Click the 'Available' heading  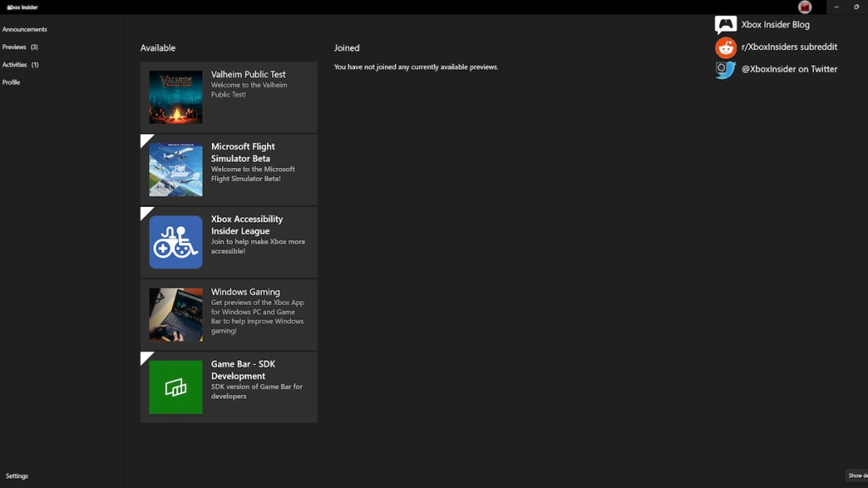coord(158,48)
